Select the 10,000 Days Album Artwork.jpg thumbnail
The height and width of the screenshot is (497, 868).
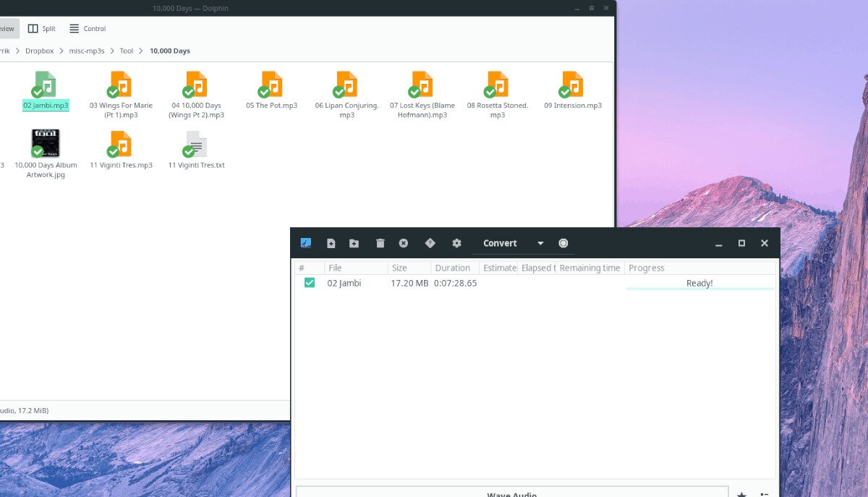click(x=46, y=143)
